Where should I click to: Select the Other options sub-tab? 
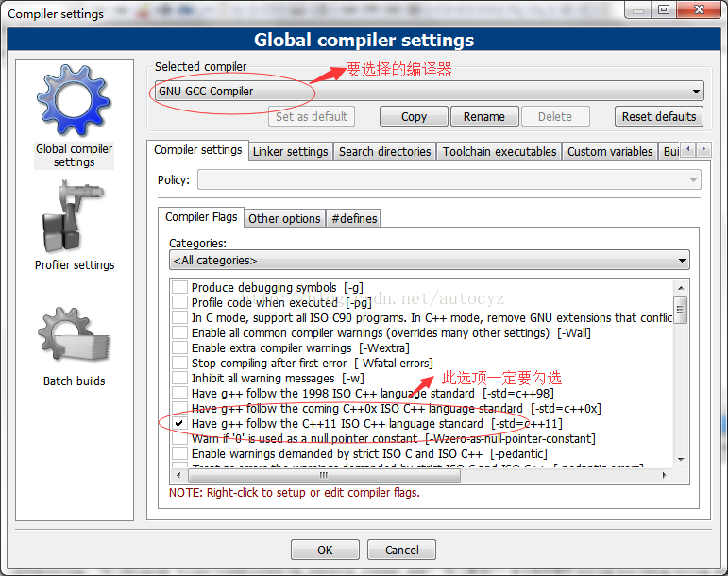pos(284,219)
